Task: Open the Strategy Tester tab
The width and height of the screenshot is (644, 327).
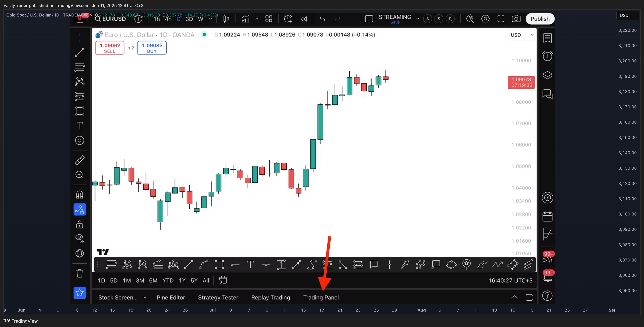Action: (x=218, y=297)
